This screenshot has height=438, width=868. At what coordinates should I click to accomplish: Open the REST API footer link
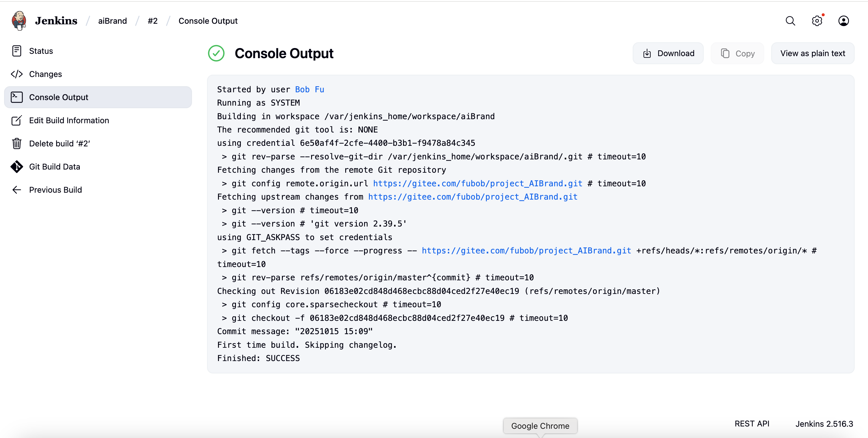(x=752, y=424)
